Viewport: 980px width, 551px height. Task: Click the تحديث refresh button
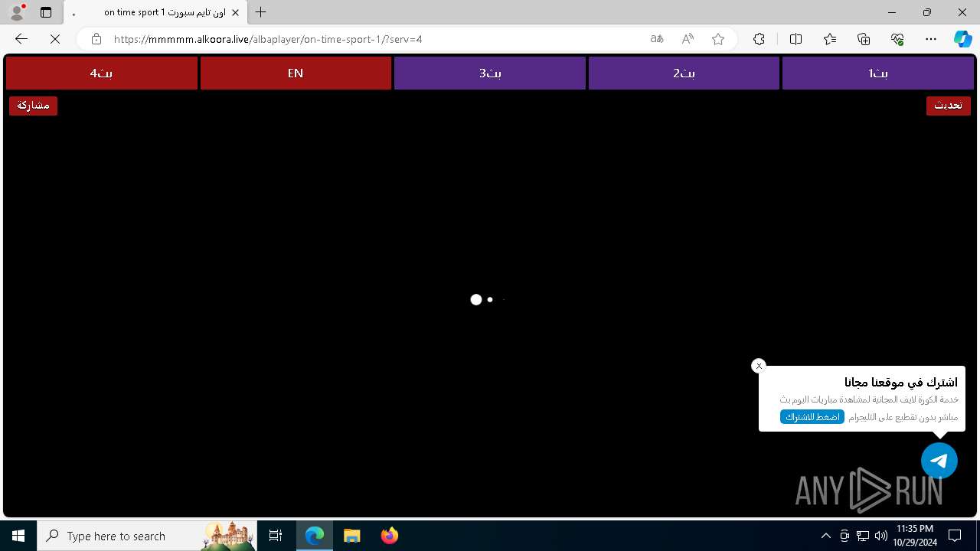(x=948, y=106)
